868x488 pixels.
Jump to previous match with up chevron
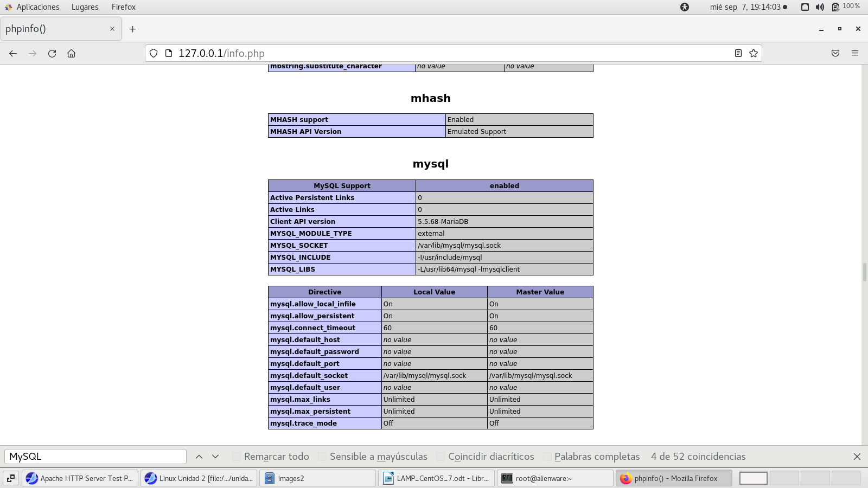tap(199, 457)
